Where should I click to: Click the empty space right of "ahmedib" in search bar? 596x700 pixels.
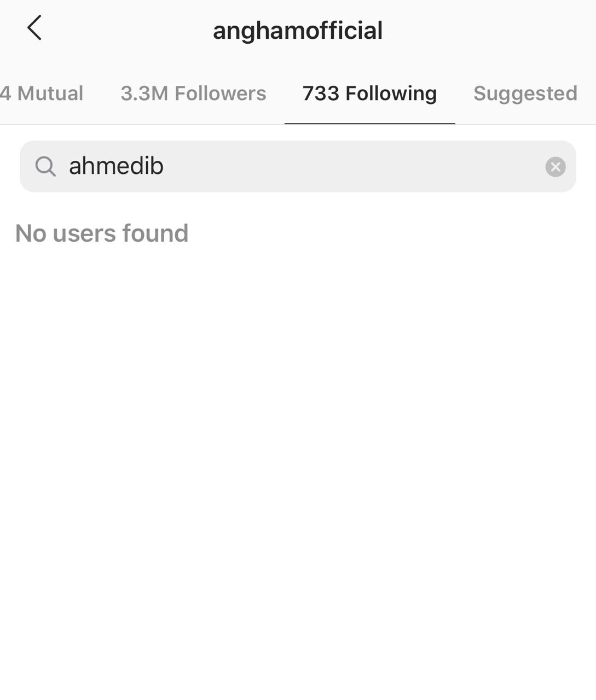pyautogui.click(x=350, y=166)
